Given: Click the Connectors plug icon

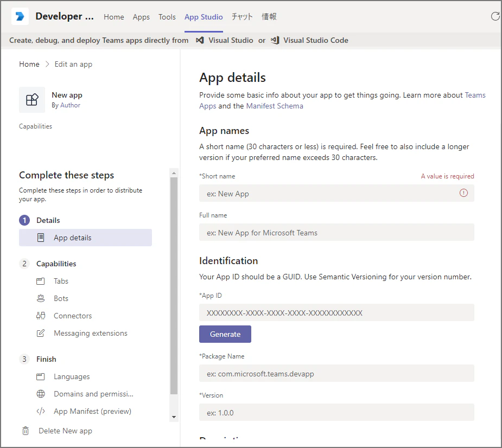Looking at the screenshot, I should [x=41, y=316].
